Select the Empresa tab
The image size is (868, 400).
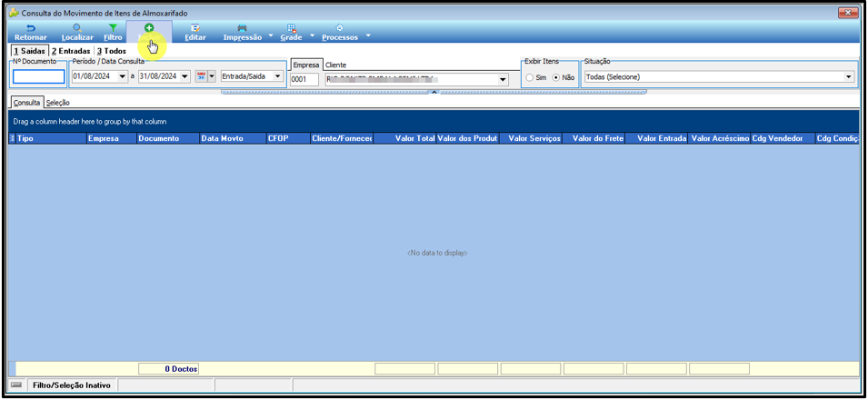306,65
